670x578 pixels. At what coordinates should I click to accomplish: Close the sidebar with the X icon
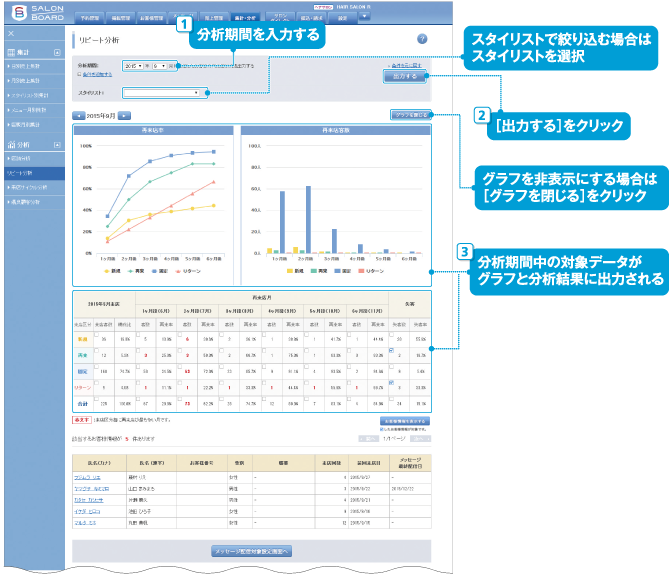[x=12, y=33]
